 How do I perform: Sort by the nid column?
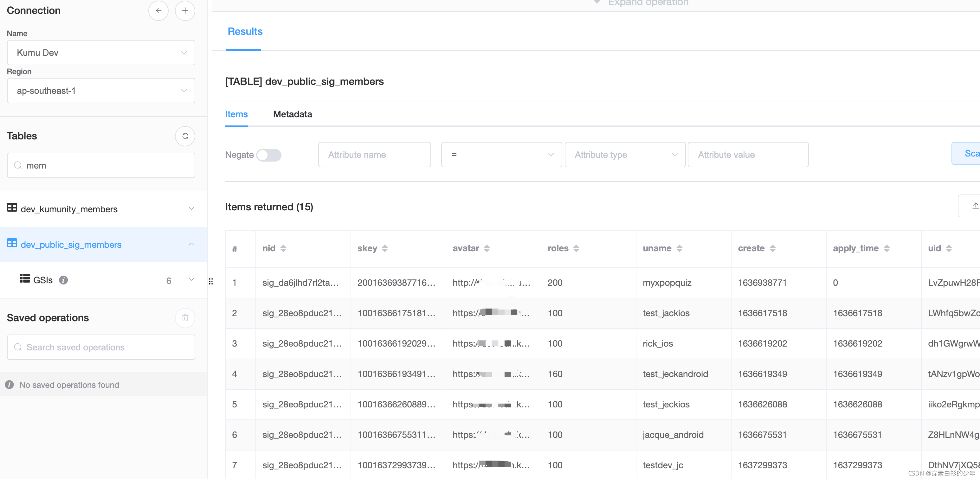pyautogui.click(x=283, y=249)
